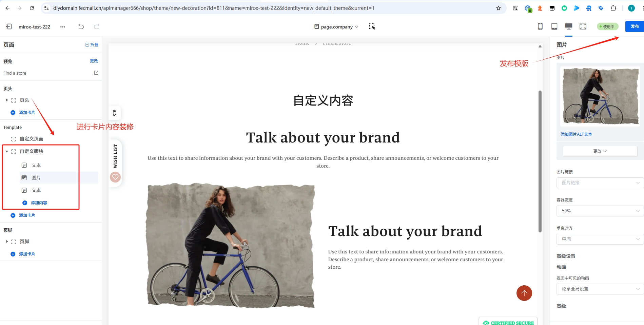
Task: Switch to fullscreen preview mode
Action: [x=583, y=26]
